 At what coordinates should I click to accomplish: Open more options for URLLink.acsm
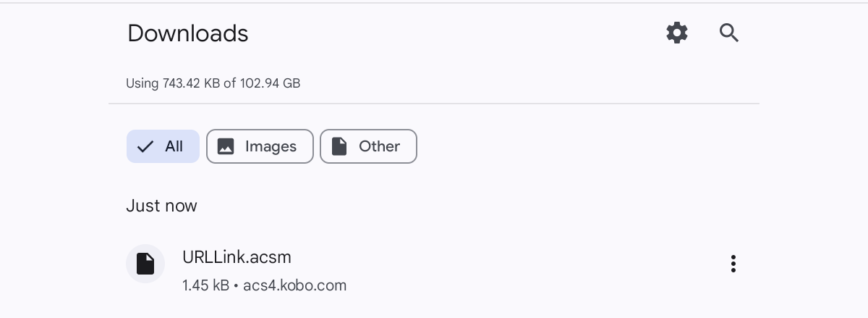(733, 264)
